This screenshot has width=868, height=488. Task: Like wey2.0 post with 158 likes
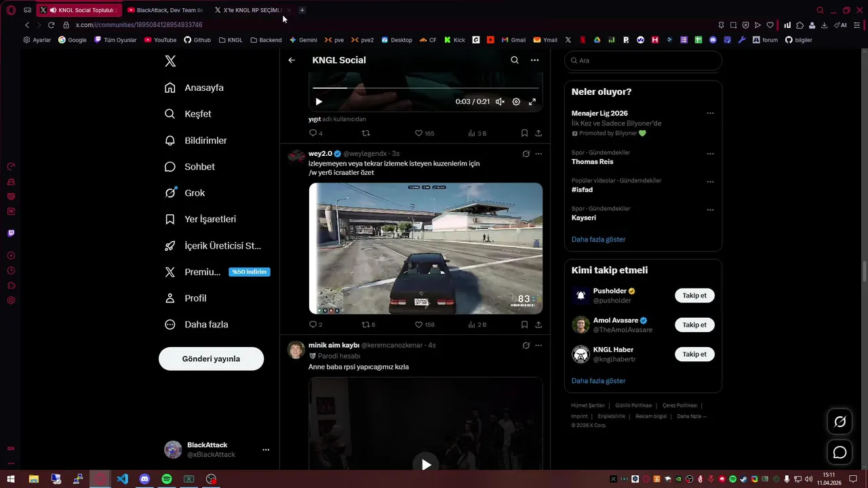(x=425, y=325)
